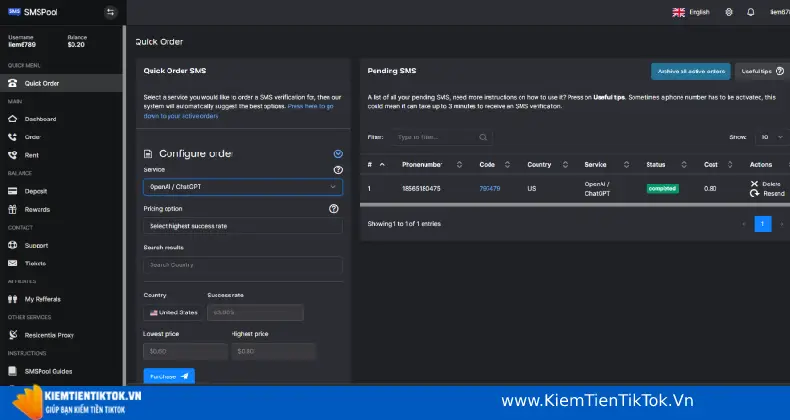Collapse the Configure order section chevron
Screen dimensions: 790x420
[338, 154]
